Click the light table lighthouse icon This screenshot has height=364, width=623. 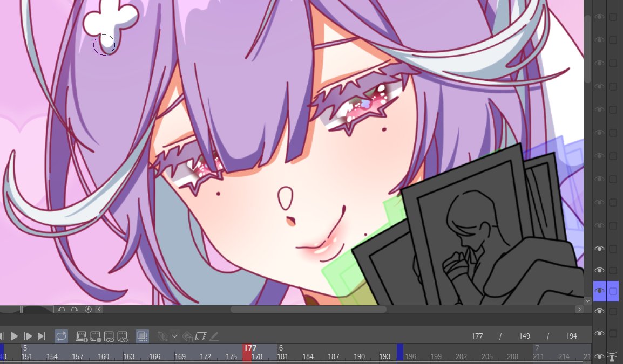pos(612,356)
